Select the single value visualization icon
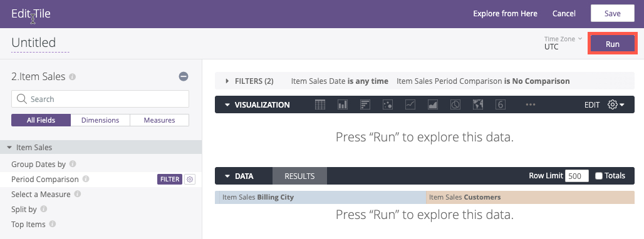This screenshot has height=239, width=644. tap(501, 104)
